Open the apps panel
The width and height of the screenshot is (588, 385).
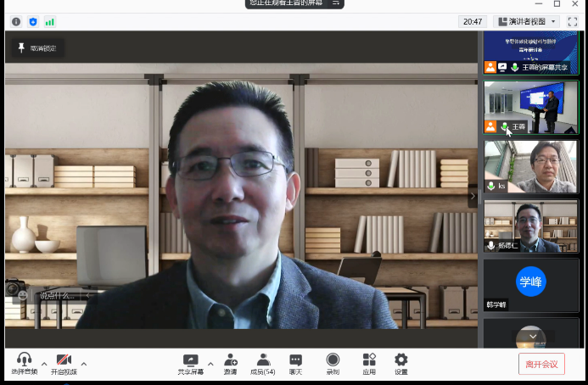click(x=369, y=360)
